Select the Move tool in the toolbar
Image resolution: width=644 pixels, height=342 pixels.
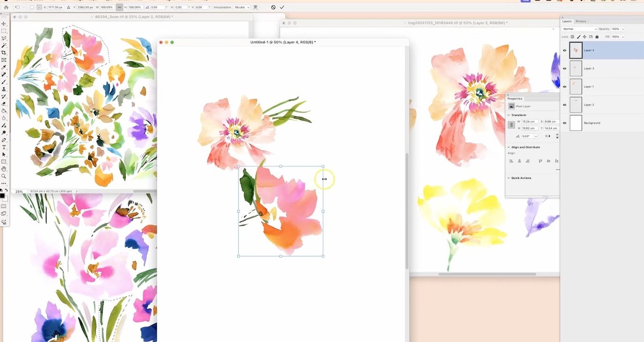[4, 23]
